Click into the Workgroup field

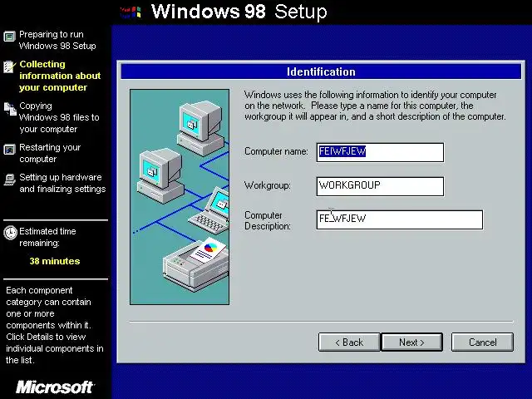(380, 186)
